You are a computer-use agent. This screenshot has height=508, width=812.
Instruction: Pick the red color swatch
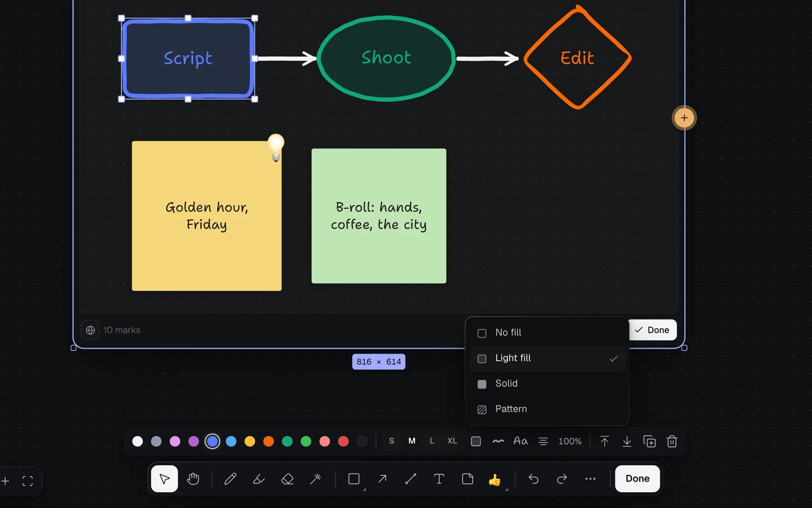pyautogui.click(x=344, y=441)
